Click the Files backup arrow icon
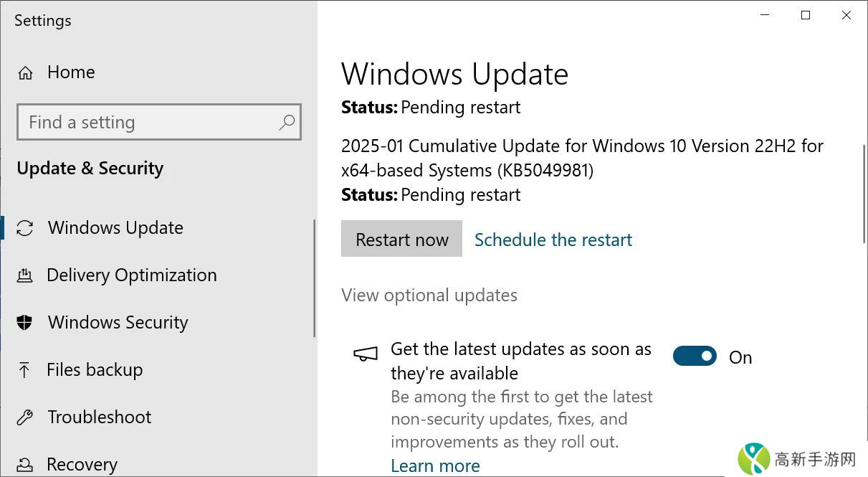The image size is (868, 477). (25, 370)
